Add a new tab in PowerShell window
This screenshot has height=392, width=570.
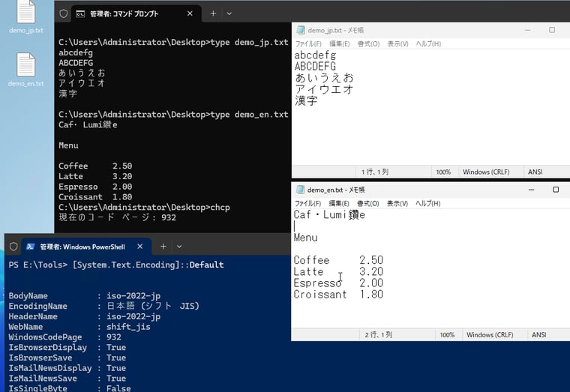[x=163, y=247]
